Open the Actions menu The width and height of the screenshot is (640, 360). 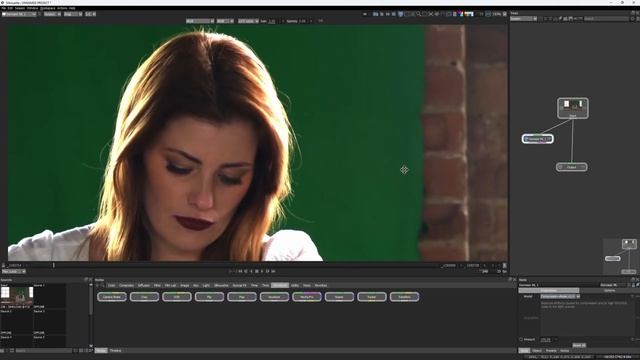click(x=62, y=8)
